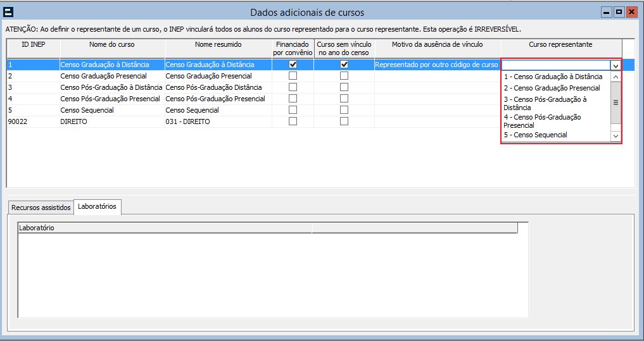644x341 pixels.
Task: Choose '3 - Censo Pós-Graduação à Distância' option
Action: pos(545,103)
